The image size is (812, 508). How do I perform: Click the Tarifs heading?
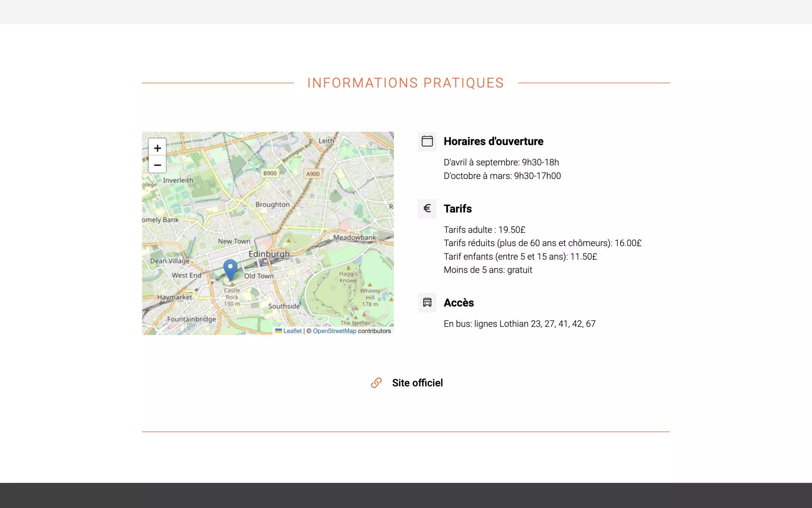(x=458, y=208)
